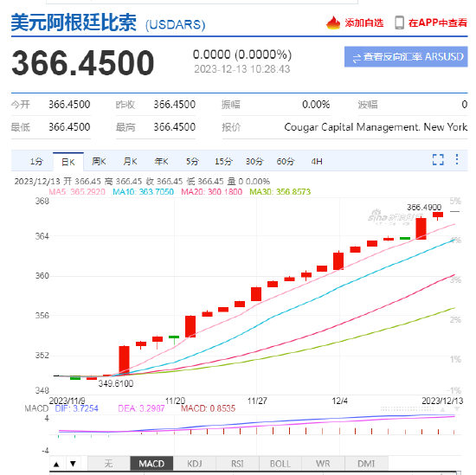The width and height of the screenshot is (476, 475).
Task: Click the small gray down arrow above the MACD panel
Action: 457,409
